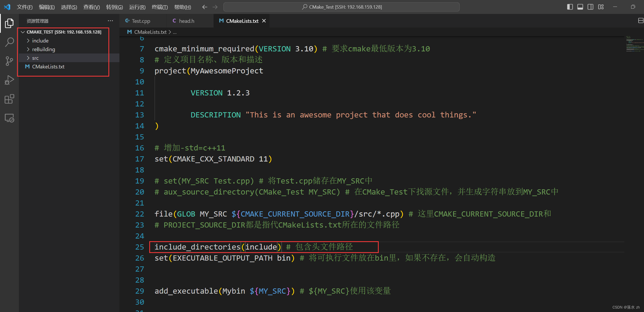This screenshot has height=312, width=644.
Task: Click the commented aux_source_directory line 20
Action: click(x=356, y=192)
